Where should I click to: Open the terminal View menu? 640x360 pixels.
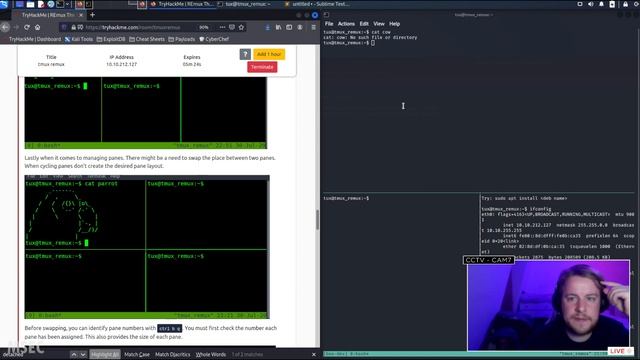(x=379, y=24)
